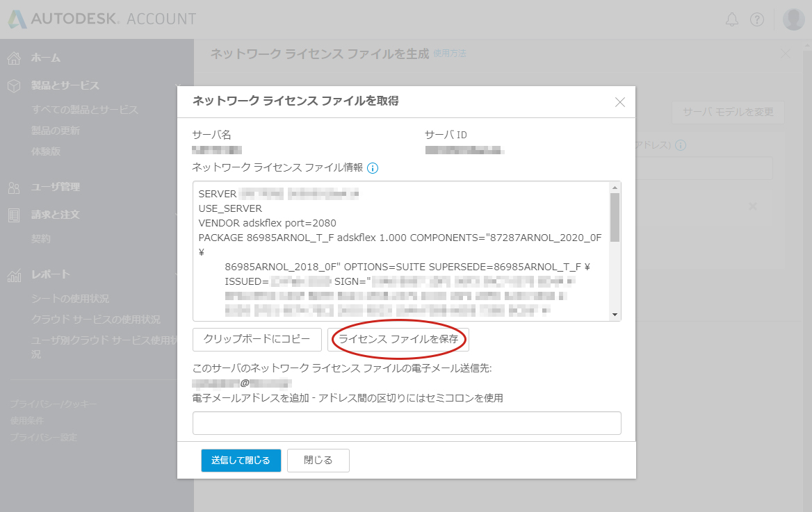Image resolution: width=812 pixels, height=512 pixels.
Task: Open 体験版 page
Action: click(x=46, y=151)
